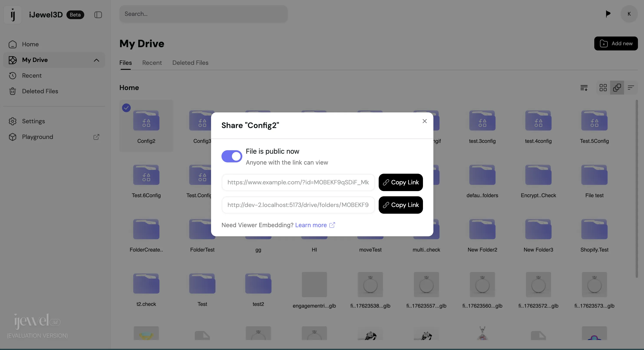Viewport: 644px width, 350px height.
Task: Click the iJewel3D logo icon
Action: click(13, 15)
